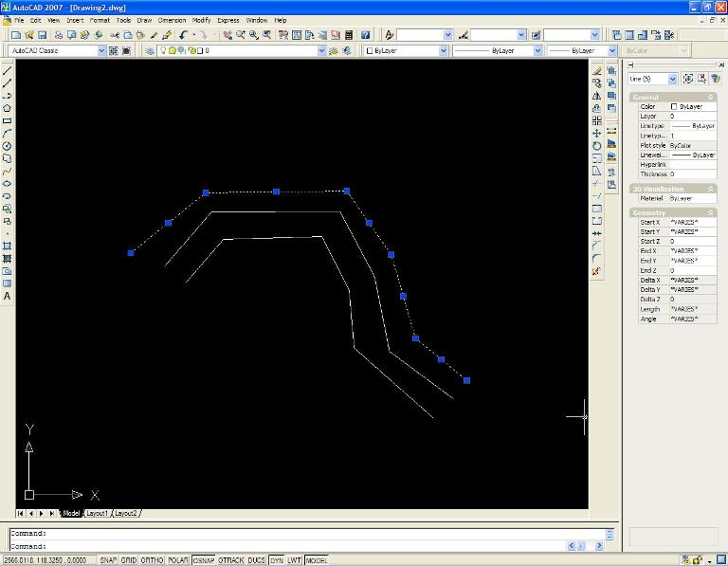
Task: Open the Dimension menu
Action: click(172, 21)
